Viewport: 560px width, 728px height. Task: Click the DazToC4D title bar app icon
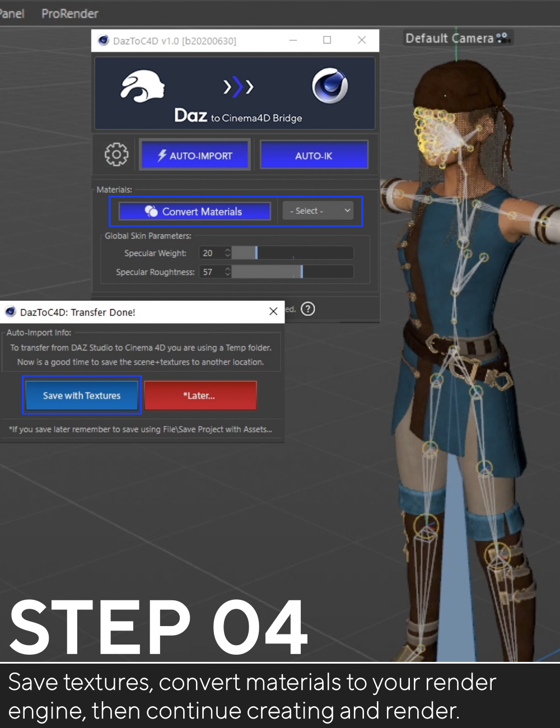pyautogui.click(x=103, y=40)
